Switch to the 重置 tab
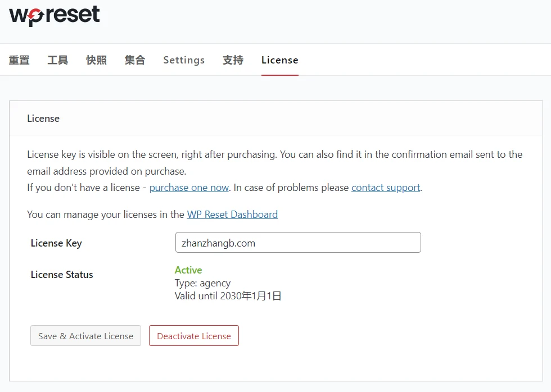Image resolution: width=551 pixels, height=392 pixels. pyautogui.click(x=19, y=60)
